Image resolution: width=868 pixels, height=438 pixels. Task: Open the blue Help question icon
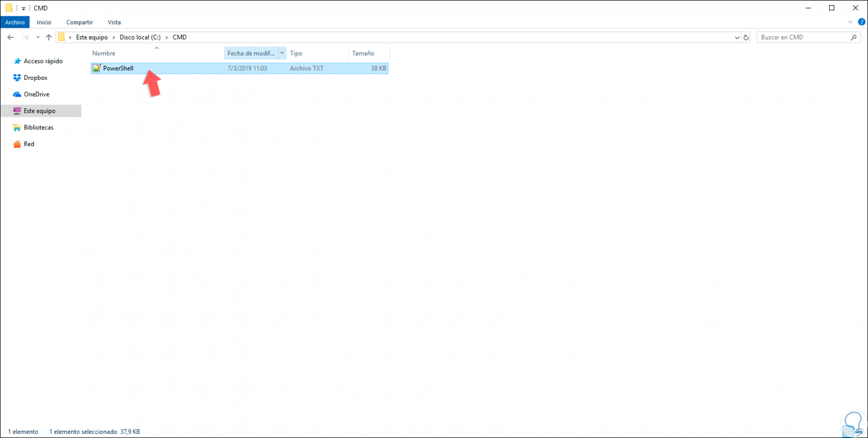click(862, 22)
